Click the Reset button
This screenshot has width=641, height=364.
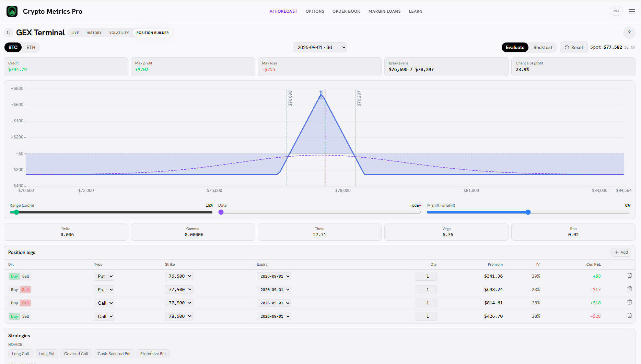point(574,47)
